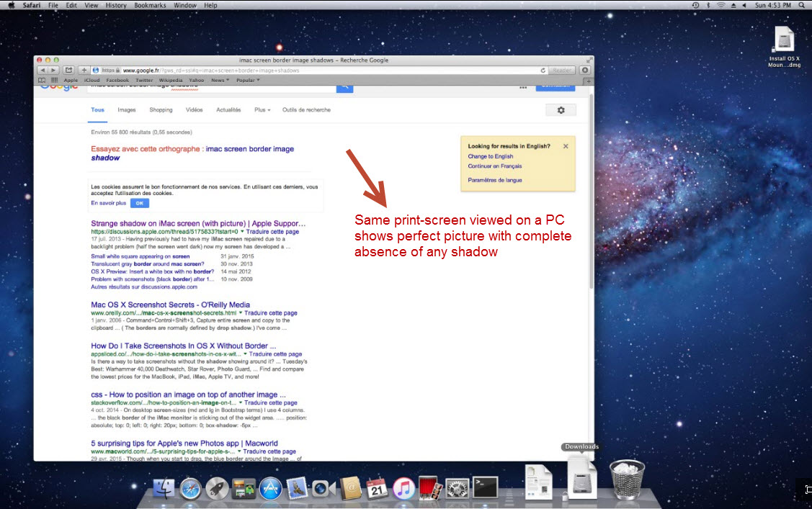
Task: Open dropdown arrow beside appsliced.co result URL
Action: pos(245,353)
